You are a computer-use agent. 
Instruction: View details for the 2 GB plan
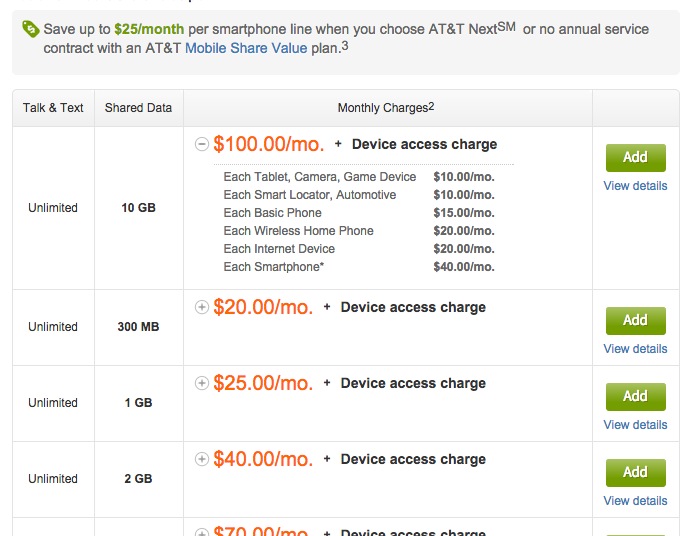point(635,501)
